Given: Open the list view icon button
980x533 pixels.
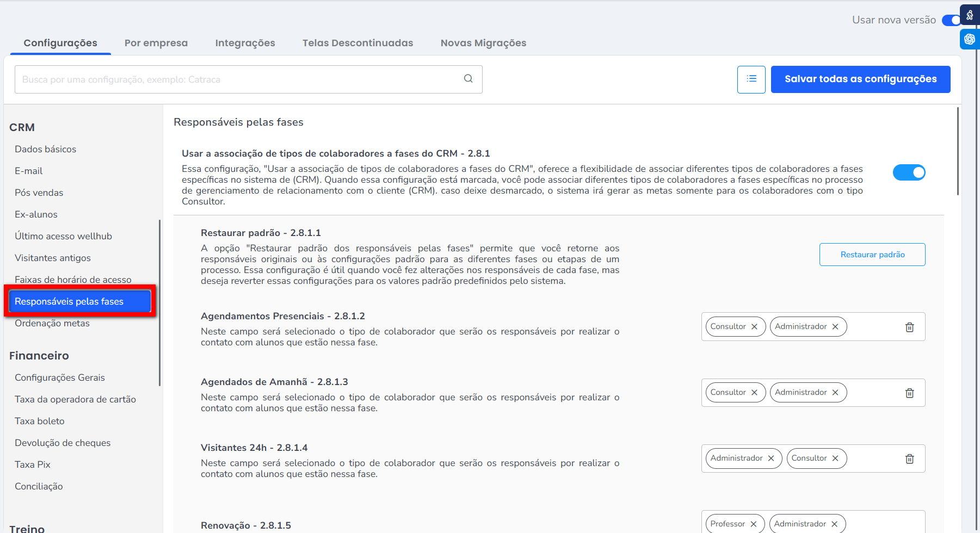Looking at the screenshot, I should 751,79.
